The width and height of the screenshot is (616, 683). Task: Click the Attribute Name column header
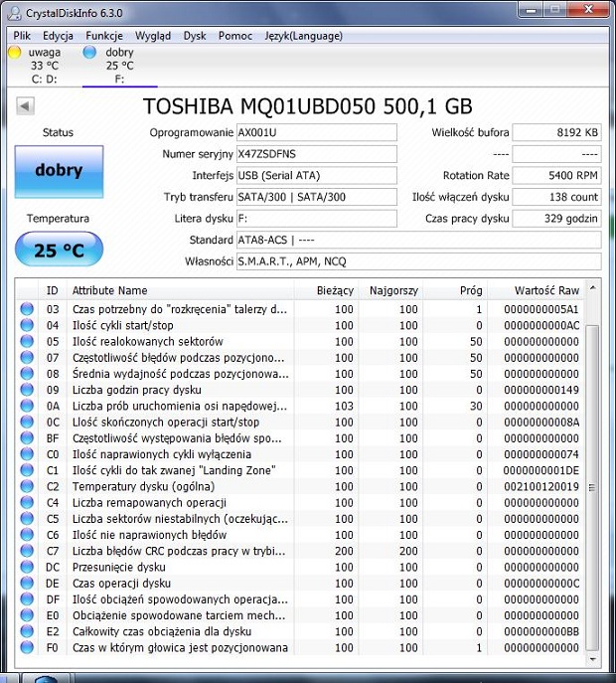click(180, 290)
